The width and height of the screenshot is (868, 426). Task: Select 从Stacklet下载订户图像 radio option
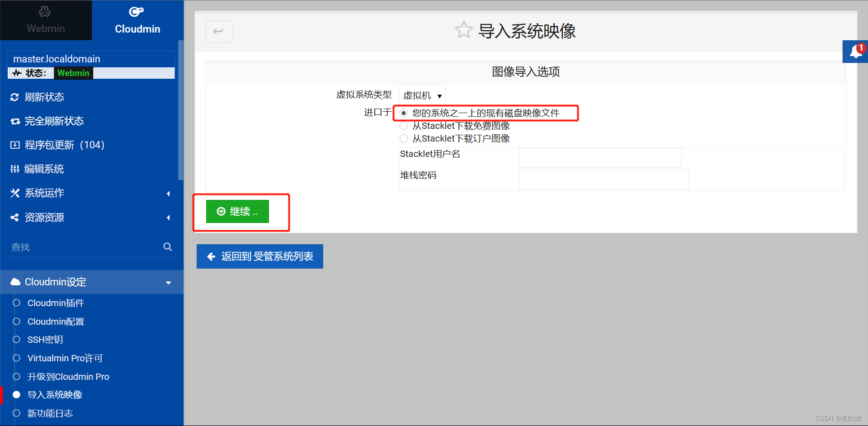point(403,138)
